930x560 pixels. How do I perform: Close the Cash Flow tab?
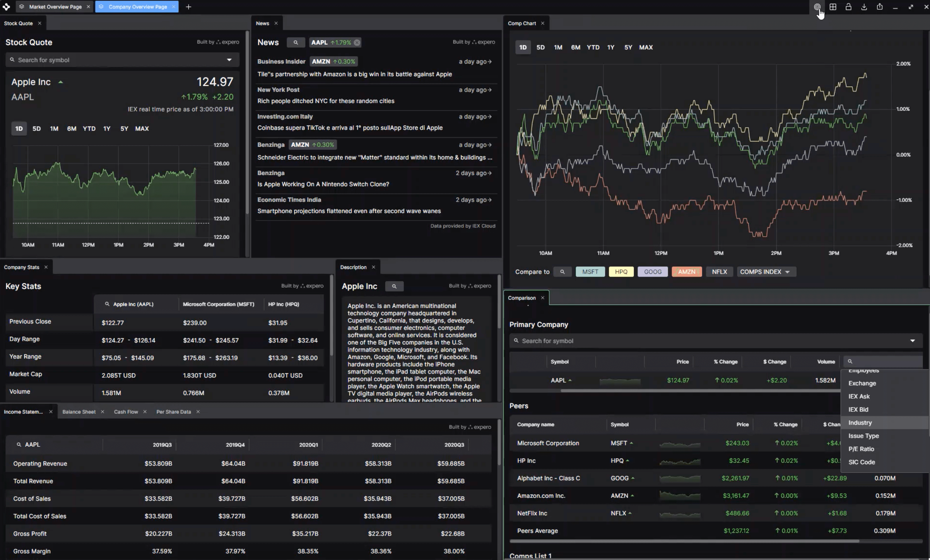click(x=145, y=412)
